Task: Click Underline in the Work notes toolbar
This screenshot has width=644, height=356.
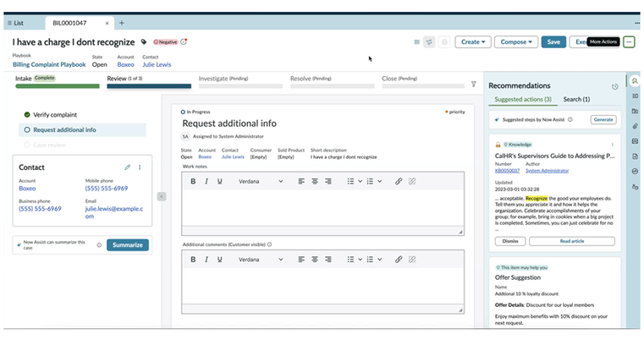Action: click(x=220, y=181)
